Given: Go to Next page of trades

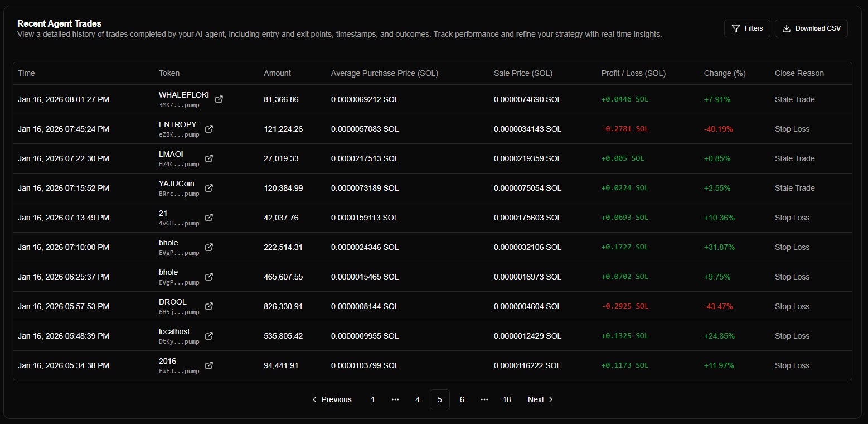Looking at the screenshot, I should click(540, 399).
